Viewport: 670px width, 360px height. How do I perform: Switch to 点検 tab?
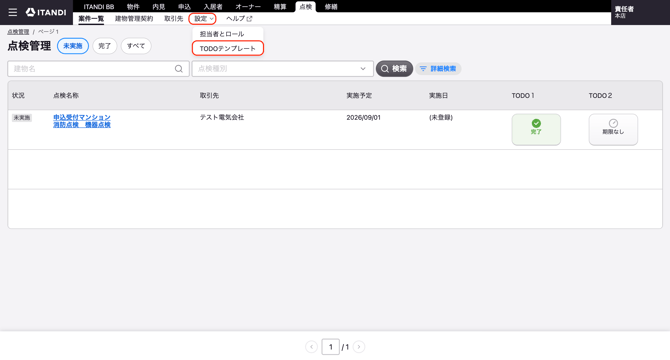[x=306, y=7]
